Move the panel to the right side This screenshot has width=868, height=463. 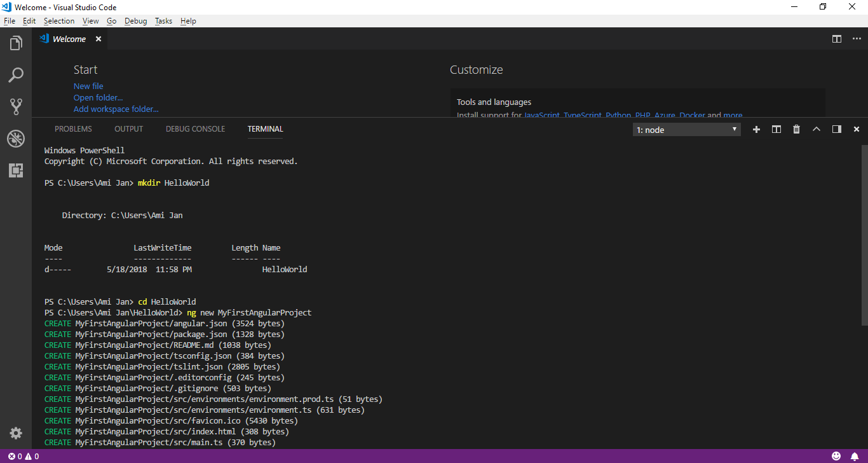coord(837,129)
